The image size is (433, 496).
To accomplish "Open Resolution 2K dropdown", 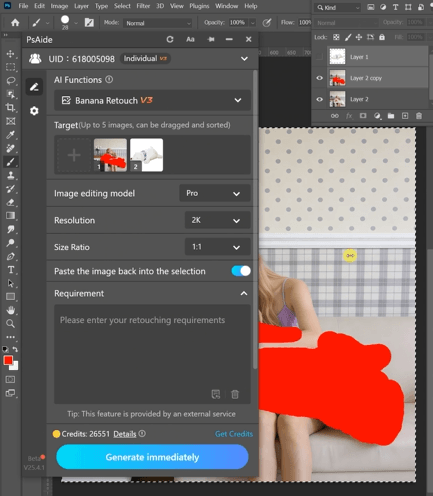I will coord(217,220).
